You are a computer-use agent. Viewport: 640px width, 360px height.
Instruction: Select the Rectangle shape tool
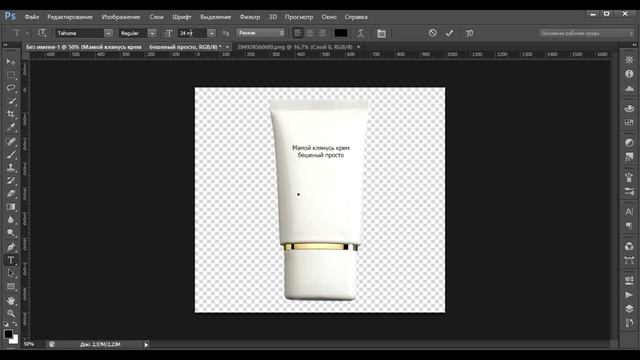point(11,286)
